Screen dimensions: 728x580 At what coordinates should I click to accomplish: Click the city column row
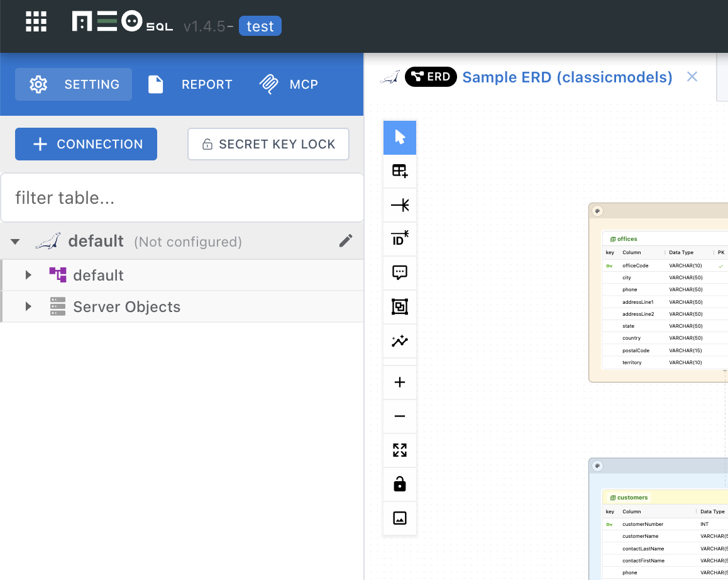point(665,278)
